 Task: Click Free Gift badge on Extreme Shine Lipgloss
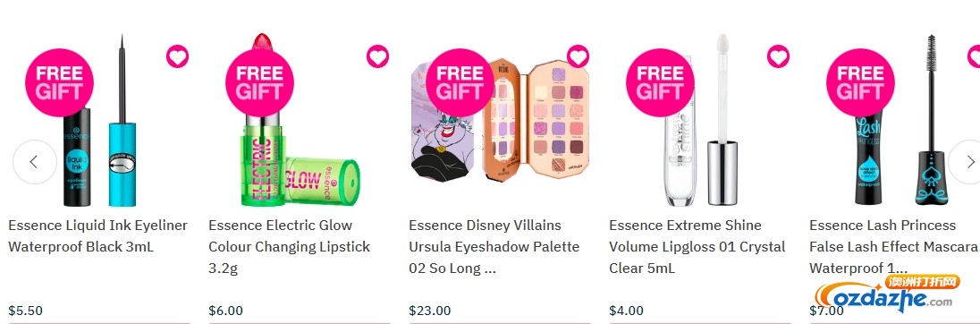tap(660, 82)
